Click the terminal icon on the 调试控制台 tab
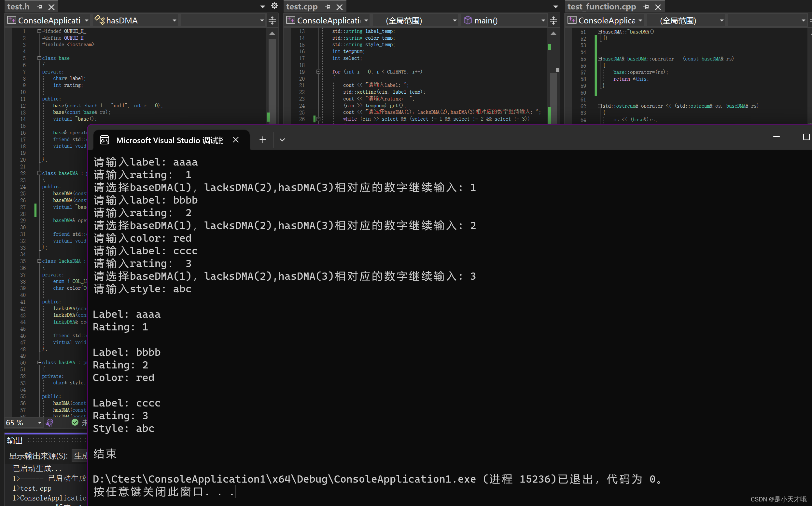812x506 pixels. [x=105, y=140]
